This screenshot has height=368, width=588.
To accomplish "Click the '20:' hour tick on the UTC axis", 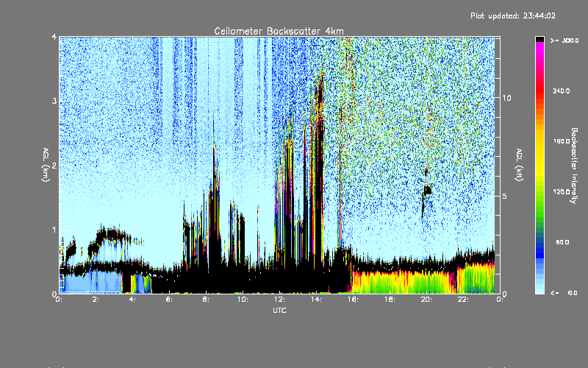I will coord(426,300).
